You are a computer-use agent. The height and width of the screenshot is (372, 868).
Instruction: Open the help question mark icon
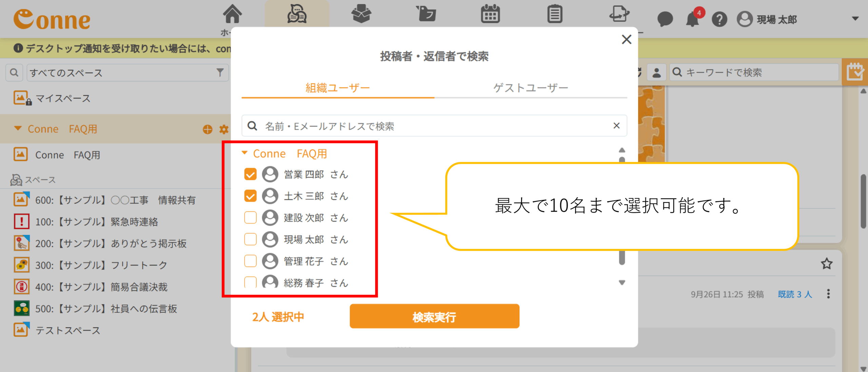tap(719, 19)
